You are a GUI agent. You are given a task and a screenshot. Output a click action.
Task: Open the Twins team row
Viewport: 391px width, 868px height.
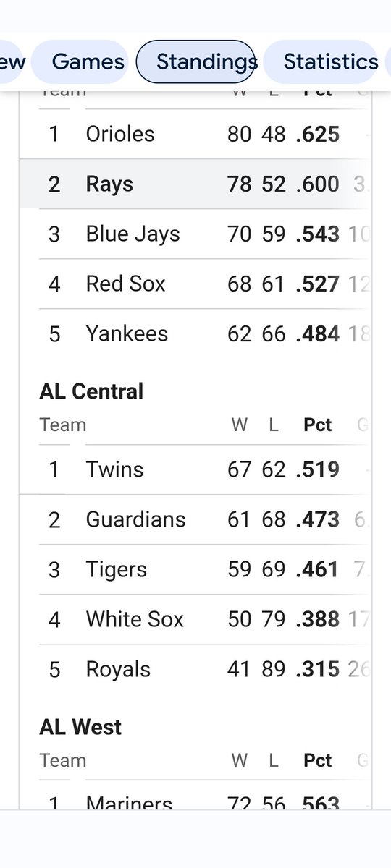(x=195, y=469)
